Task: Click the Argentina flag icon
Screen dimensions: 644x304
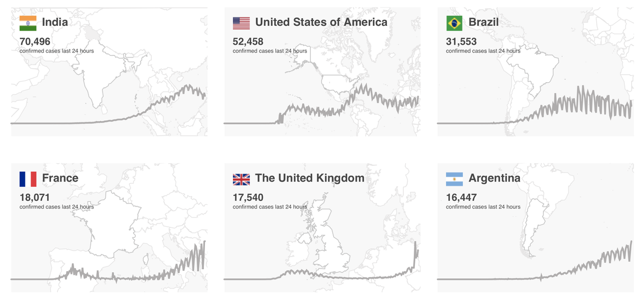Action: tap(455, 178)
